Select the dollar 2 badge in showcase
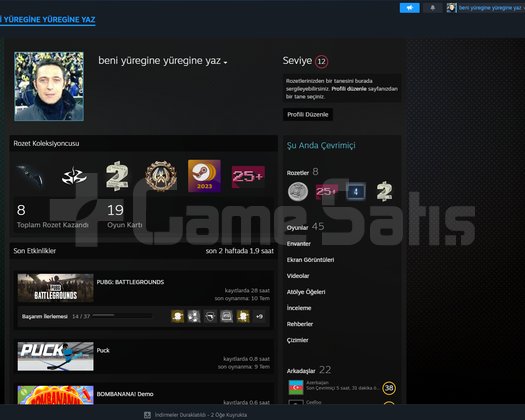Image resolution: width=525 pixels, height=420 pixels. [x=117, y=176]
